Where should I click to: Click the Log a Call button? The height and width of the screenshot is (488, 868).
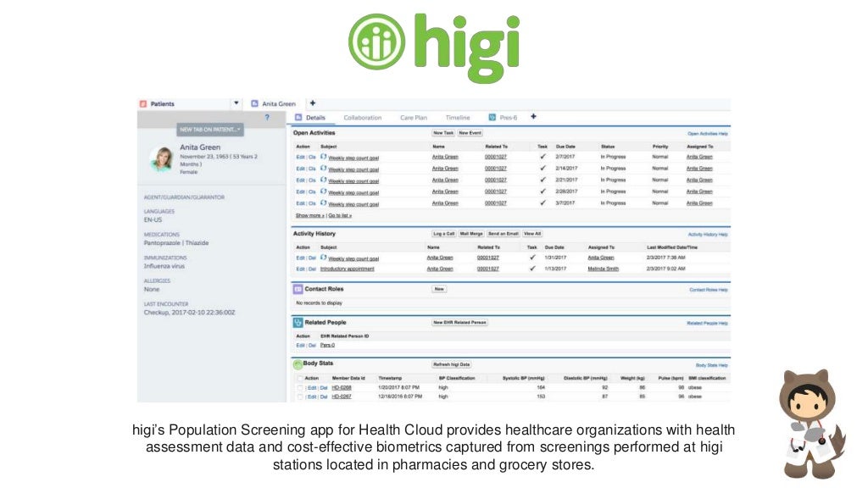(444, 234)
